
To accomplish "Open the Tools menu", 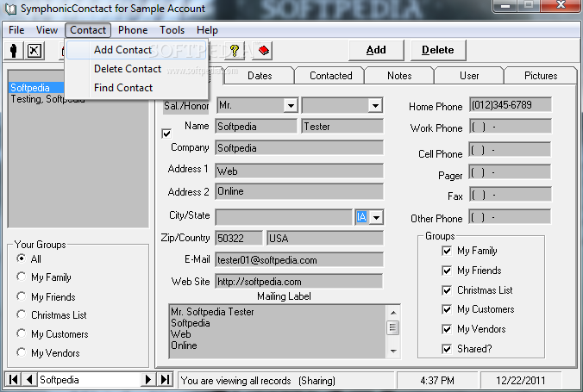I will pos(172,30).
